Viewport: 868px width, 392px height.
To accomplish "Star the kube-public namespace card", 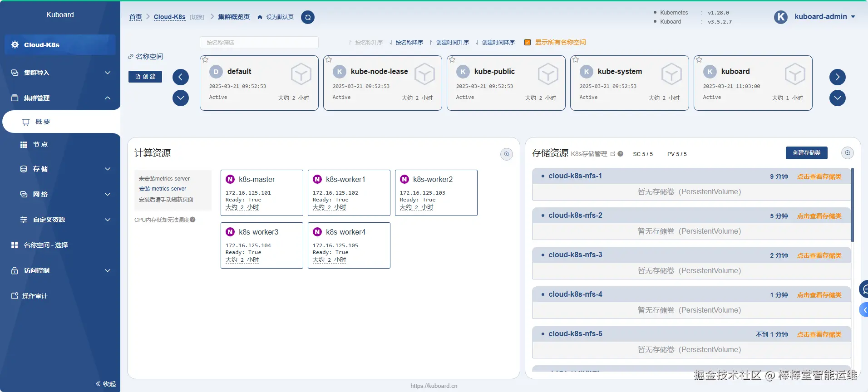I will click(x=452, y=59).
